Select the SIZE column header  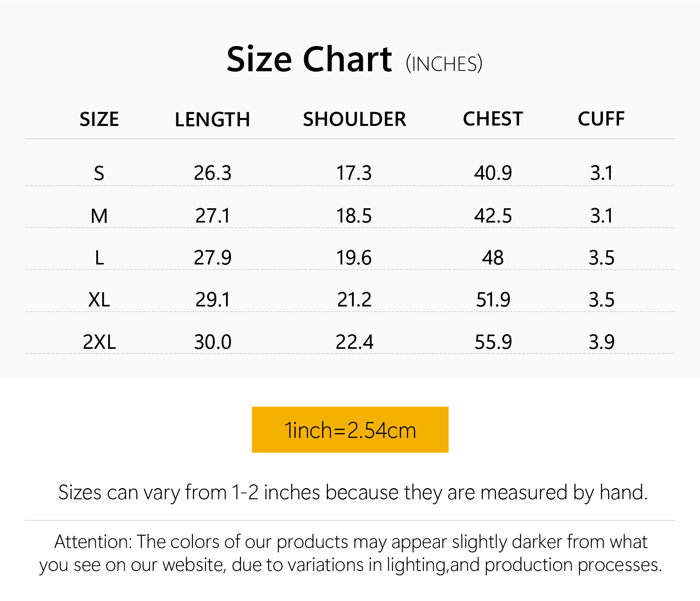99,119
